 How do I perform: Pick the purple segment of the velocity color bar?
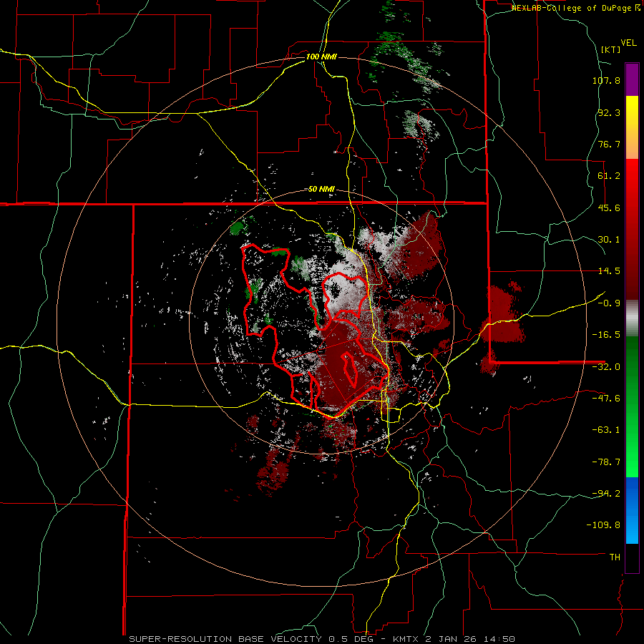(x=632, y=79)
